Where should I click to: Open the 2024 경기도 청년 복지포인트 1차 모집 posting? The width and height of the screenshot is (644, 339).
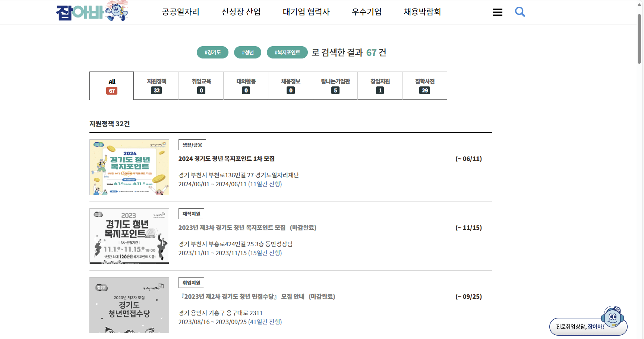[227, 158]
